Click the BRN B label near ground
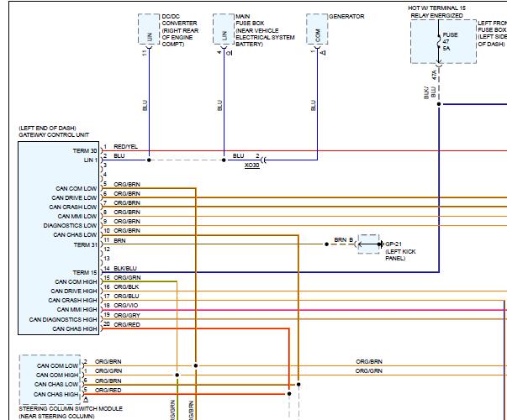507x420 pixels. [x=343, y=240]
